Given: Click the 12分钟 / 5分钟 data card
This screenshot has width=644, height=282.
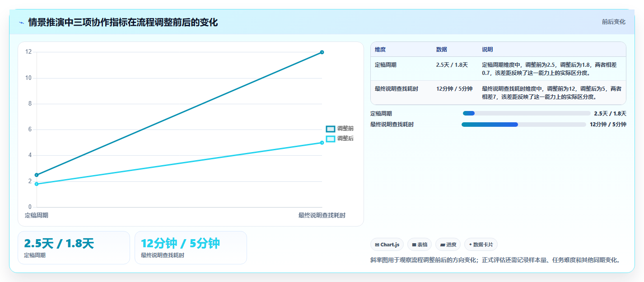Looking at the screenshot, I should pos(191,248).
